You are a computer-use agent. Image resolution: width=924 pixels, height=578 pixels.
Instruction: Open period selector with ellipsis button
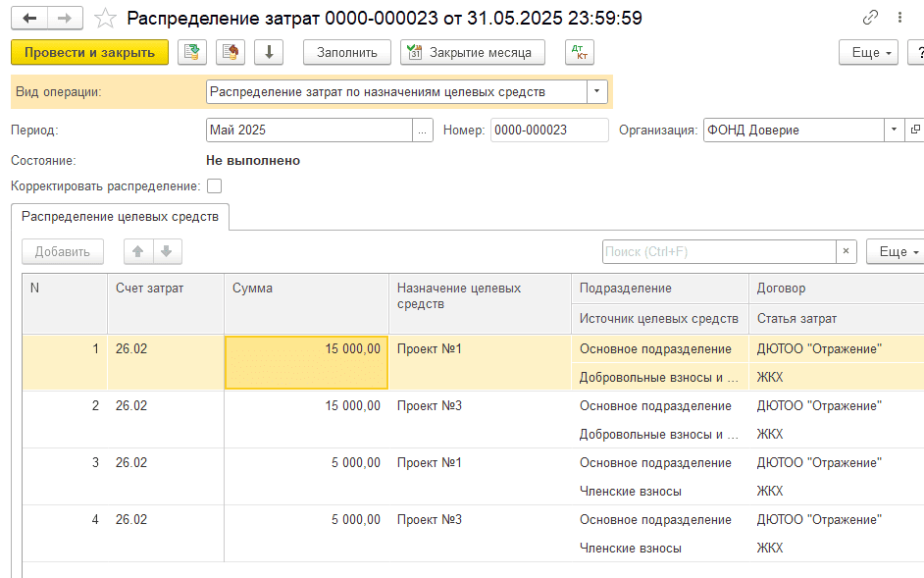[x=423, y=130]
